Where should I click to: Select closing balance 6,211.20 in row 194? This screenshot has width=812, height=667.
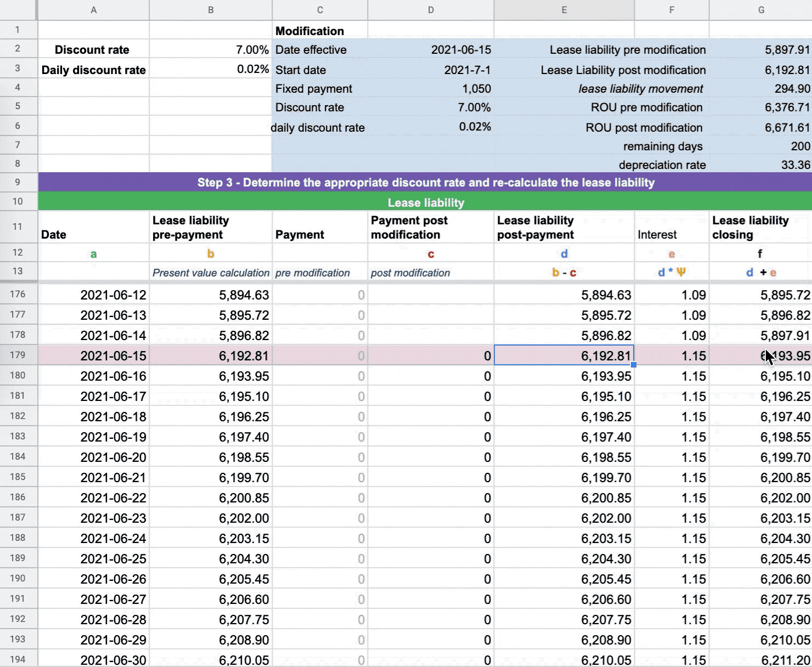point(760,659)
